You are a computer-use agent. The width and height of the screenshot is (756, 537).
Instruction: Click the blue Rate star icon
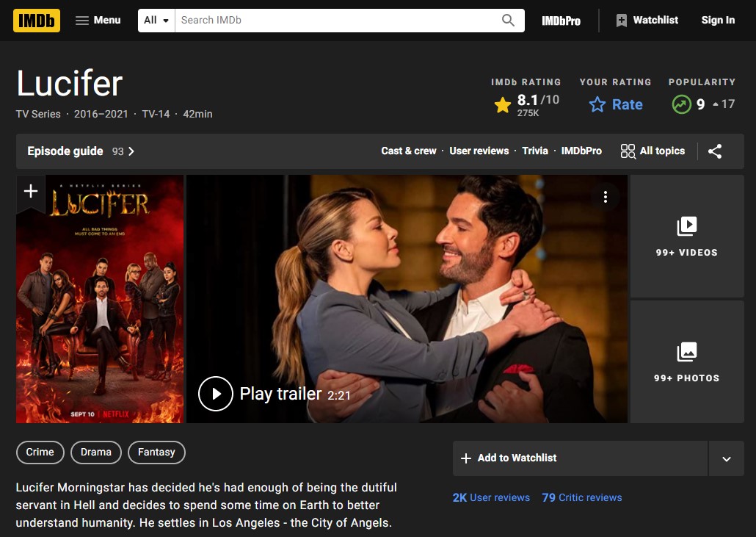tap(597, 104)
